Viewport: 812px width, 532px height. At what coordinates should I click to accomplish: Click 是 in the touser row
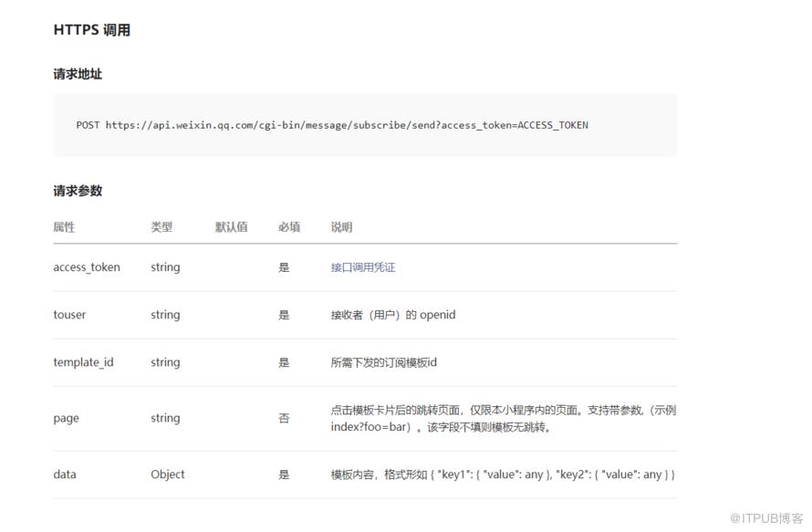click(x=284, y=315)
